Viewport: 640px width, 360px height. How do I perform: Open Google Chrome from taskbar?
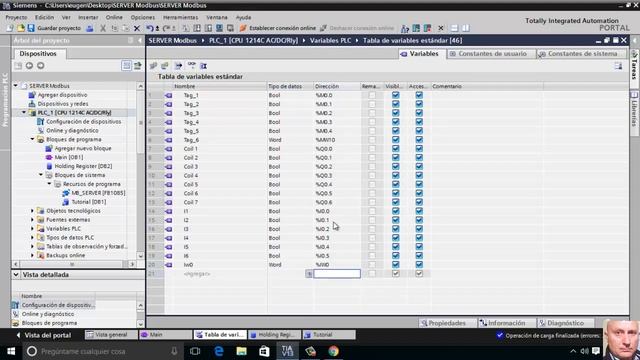[x=333, y=351]
